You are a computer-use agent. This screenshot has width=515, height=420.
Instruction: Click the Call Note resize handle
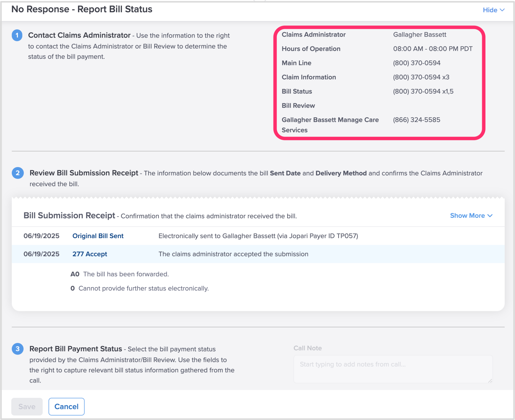click(x=490, y=381)
